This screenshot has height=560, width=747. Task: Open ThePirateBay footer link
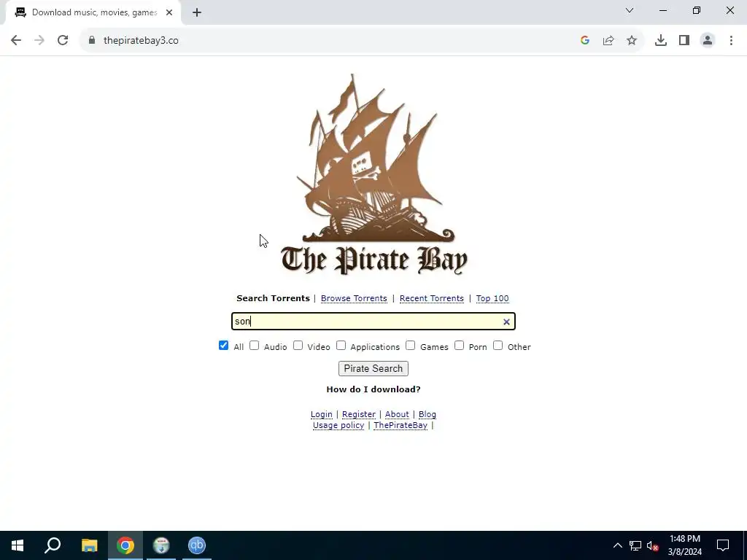400,425
